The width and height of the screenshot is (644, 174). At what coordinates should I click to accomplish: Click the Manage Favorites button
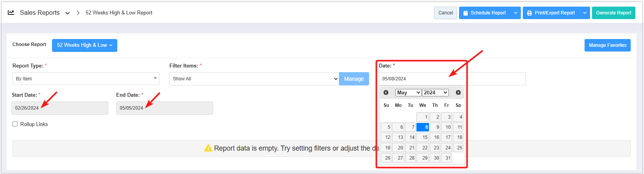607,45
